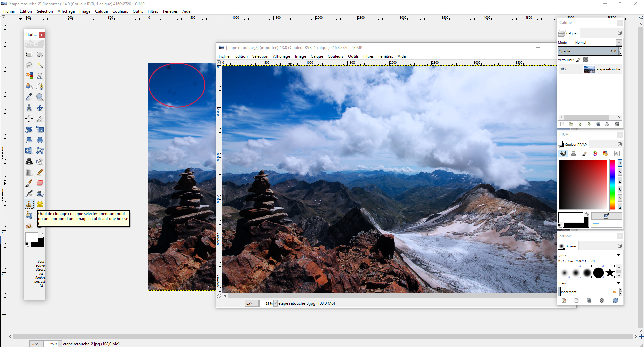Choose the Zoom magnifier tool
Image resolution: width=644 pixels, height=347 pixels.
pos(40,97)
